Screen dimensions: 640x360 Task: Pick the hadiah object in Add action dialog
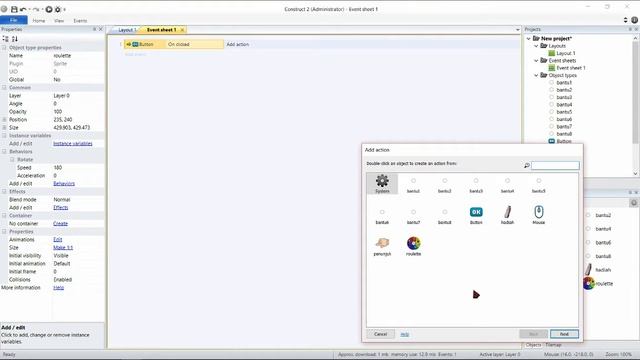pos(507,215)
